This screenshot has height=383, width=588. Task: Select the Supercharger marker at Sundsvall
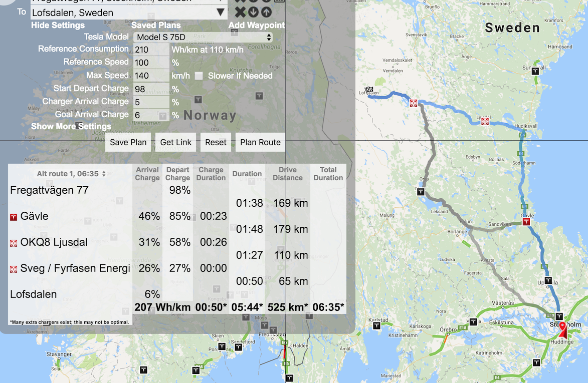coord(535,71)
